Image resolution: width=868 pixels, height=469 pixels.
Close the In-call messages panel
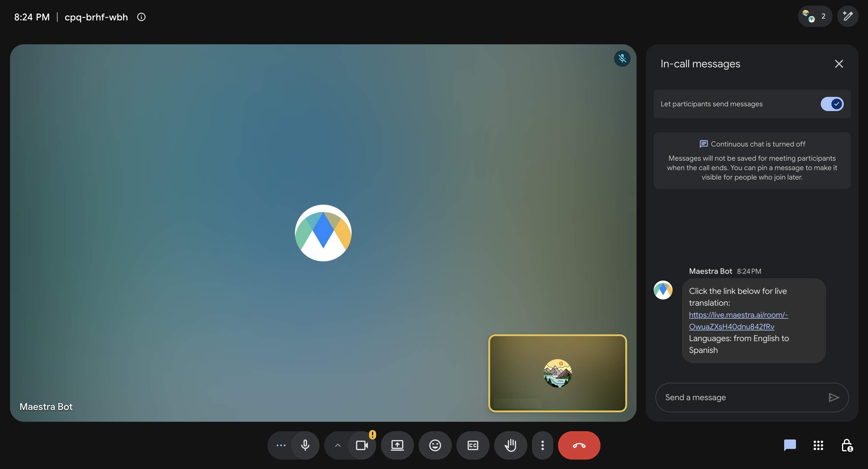[839, 64]
